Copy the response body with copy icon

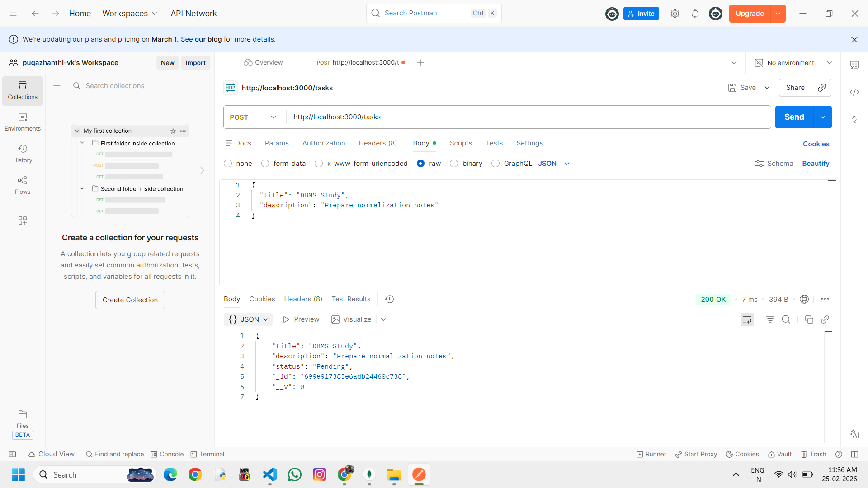[809, 319]
